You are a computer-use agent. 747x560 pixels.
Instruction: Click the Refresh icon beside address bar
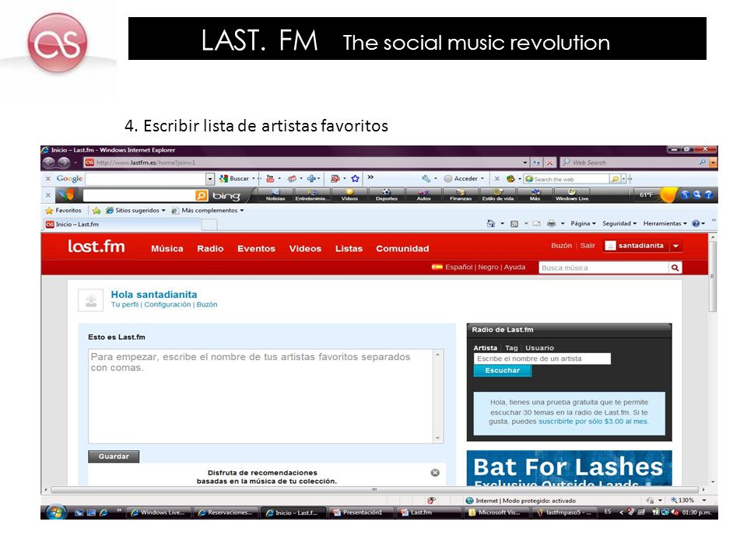tap(536, 163)
